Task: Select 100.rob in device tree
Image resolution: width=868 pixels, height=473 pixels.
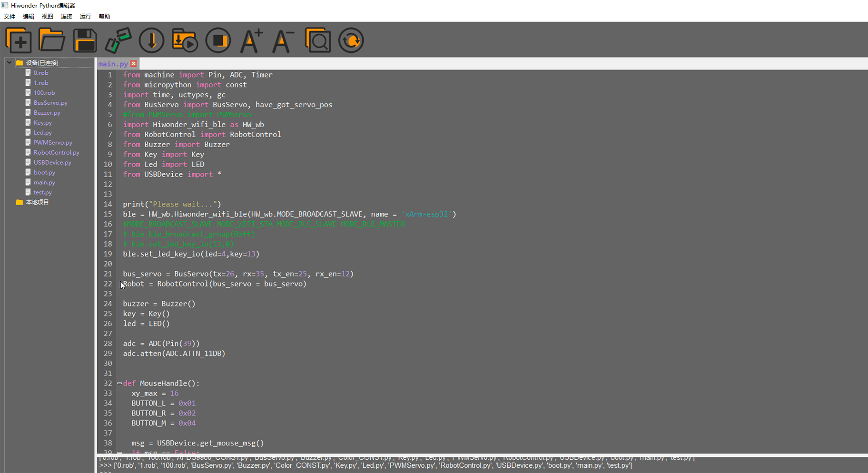Action: click(44, 93)
